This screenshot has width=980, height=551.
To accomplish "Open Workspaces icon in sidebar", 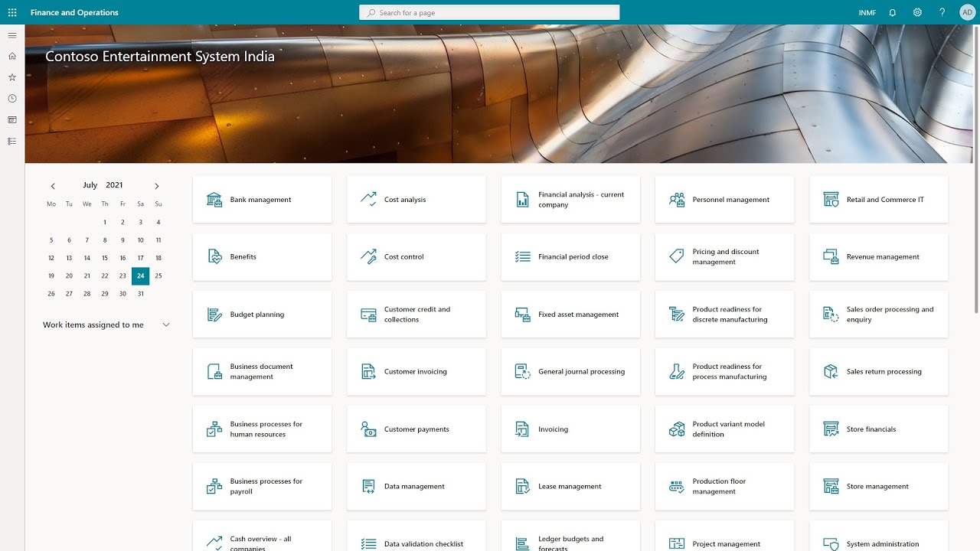I will coord(12,120).
